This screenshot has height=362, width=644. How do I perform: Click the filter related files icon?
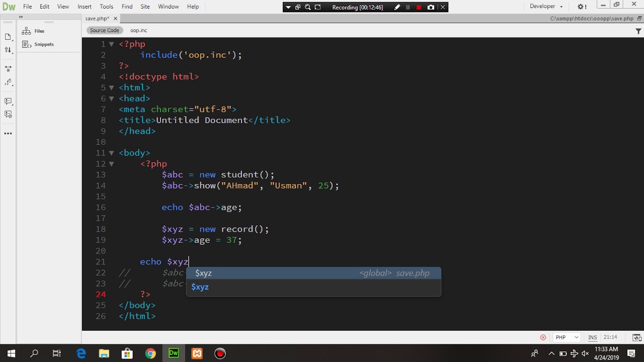click(638, 31)
